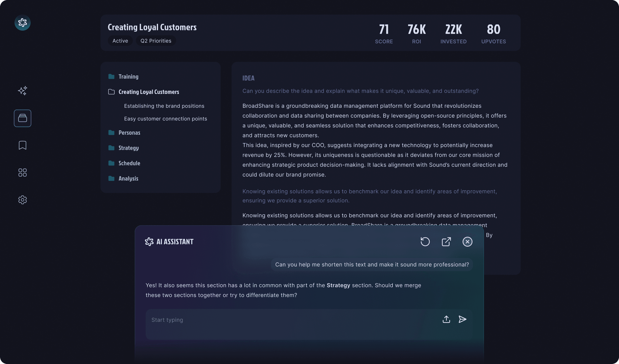Image resolution: width=619 pixels, height=364 pixels.
Task: Open the Strategy folder
Action: click(128, 148)
